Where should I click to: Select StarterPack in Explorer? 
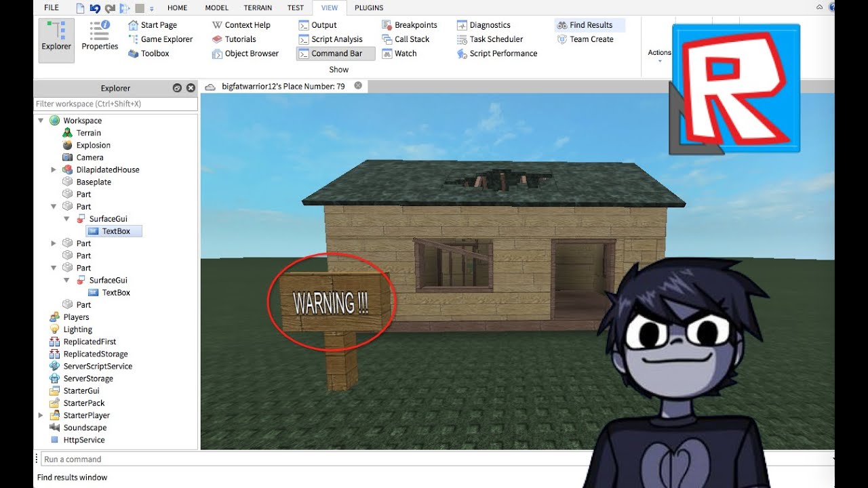(x=77, y=403)
